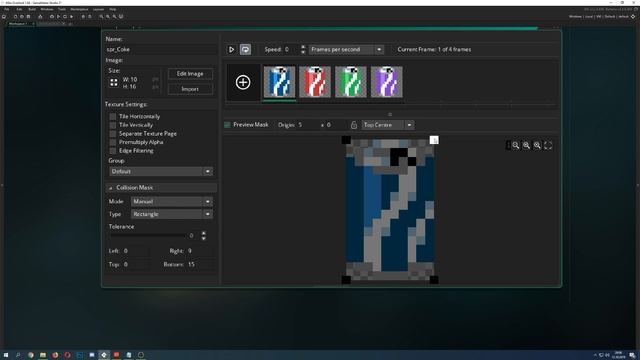Stop the game with the toolbar stop icon
Viewport: 640px width, 360px height.
coord(65,17)
